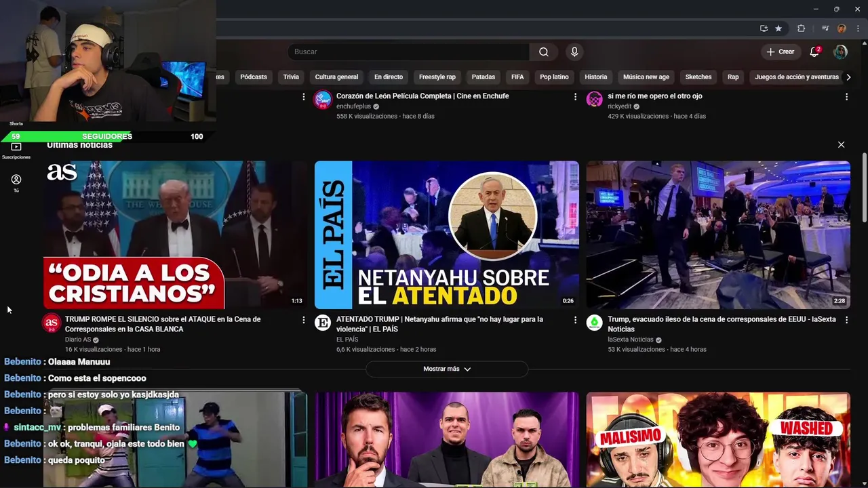Play the NETANYAHU SOBRE EL ATENTADO thumbnail
Screen dimensions: 868x488
point(447,235)
